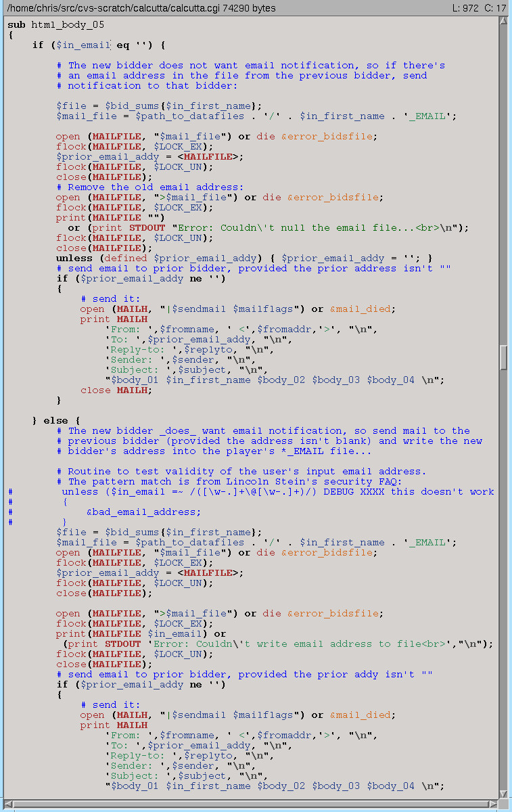
Task: Click 'DEBUG XXXX this doesn't work' text
Action: (x=409, y=491)
